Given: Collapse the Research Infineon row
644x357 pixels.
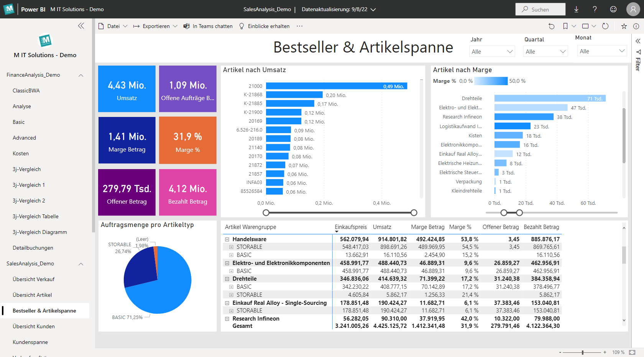Looking at the screenshot, I should point(227,319).
